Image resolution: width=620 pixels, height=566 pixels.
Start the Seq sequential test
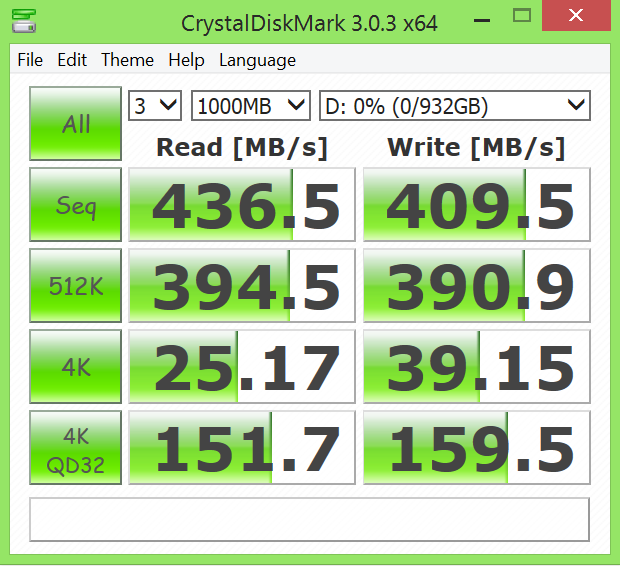coord(76,205)
